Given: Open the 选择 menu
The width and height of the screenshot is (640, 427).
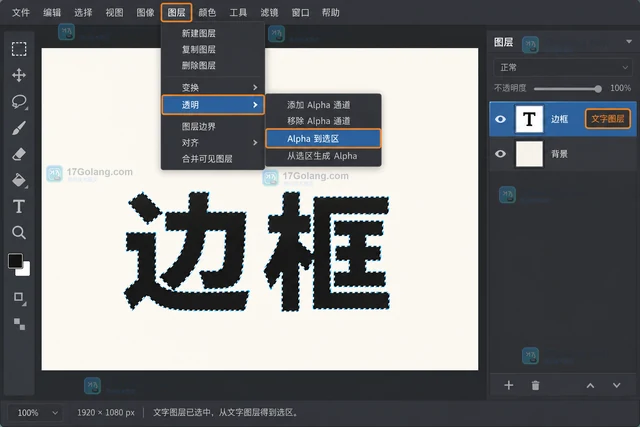Looking at the screenshot, I should tap(83, 13).
